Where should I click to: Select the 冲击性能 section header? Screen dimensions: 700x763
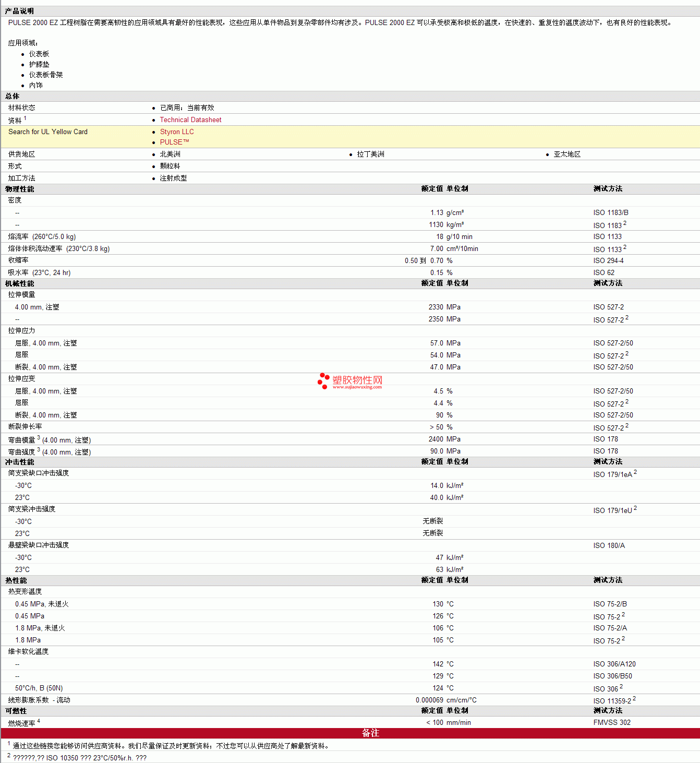click(20, 462)
